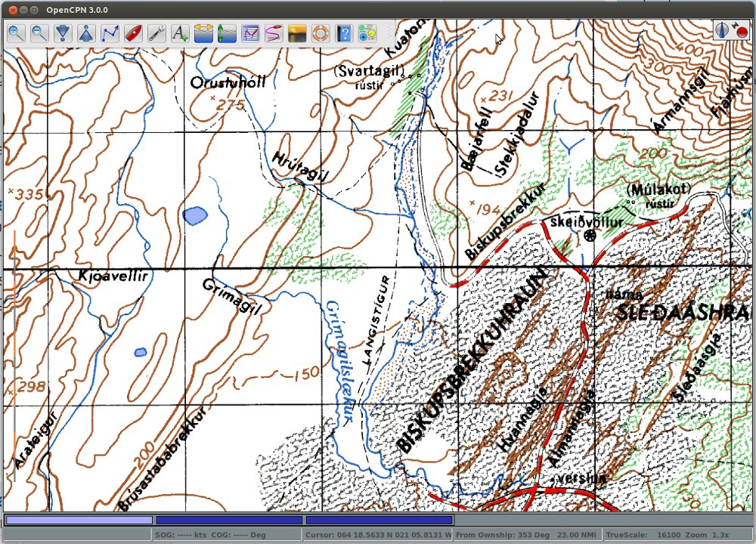Open the wrench Toolbox settings
This screenshot has height=544, width=756.
point(156,33)
